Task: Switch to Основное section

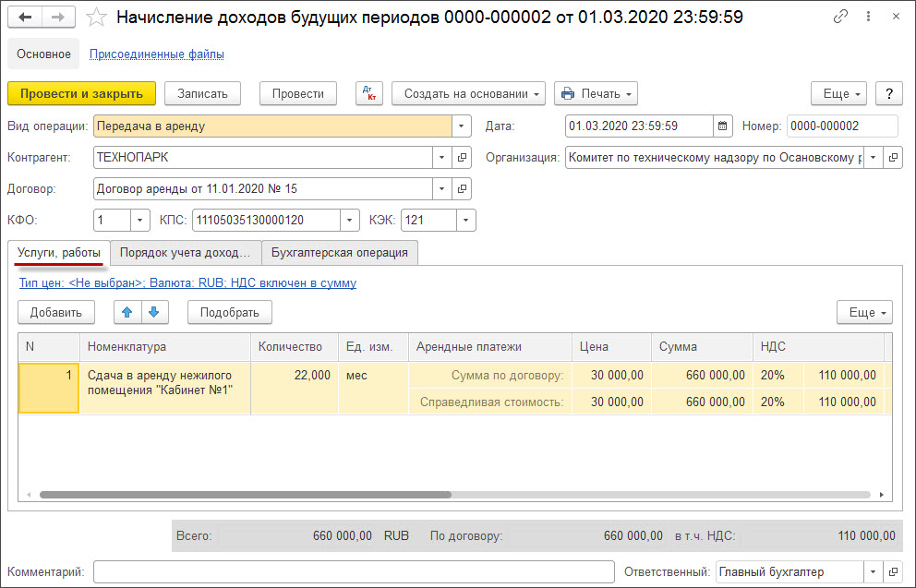Action: tap(43, 54)
